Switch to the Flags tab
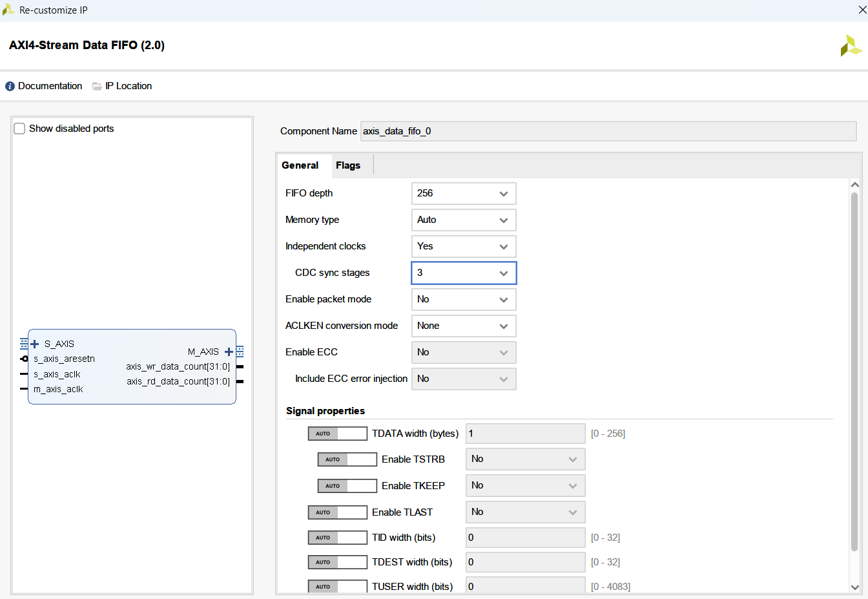The width and height of the screenshot is (868, 599). click(x=348, y=165)
